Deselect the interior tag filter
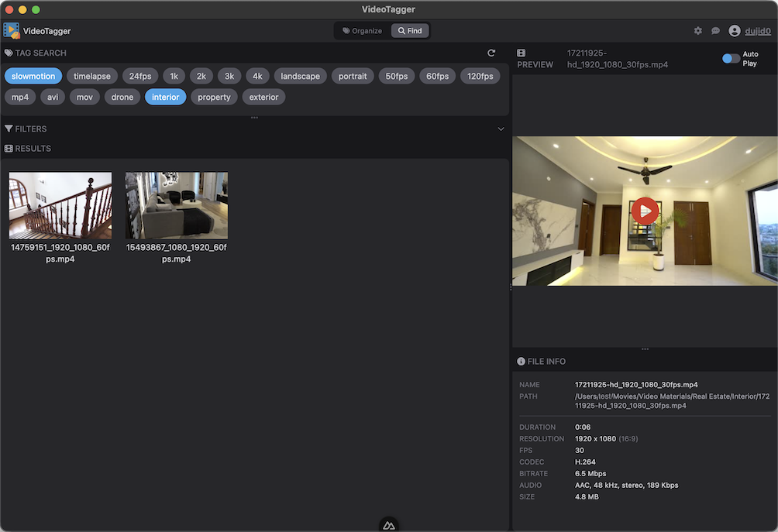The width and height of the screenshot is (778, 532). point(165,97)
